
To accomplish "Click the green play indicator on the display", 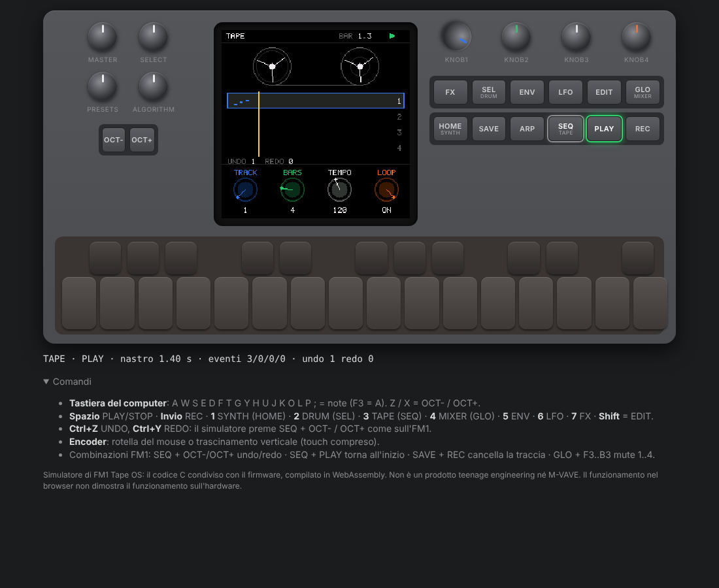I will click(392, 36).
